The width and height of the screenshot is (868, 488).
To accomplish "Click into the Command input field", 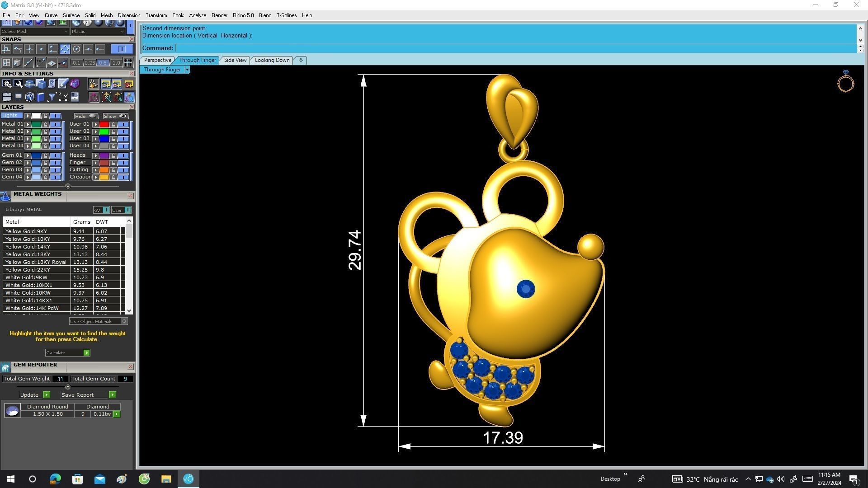I will click(515, 48).
